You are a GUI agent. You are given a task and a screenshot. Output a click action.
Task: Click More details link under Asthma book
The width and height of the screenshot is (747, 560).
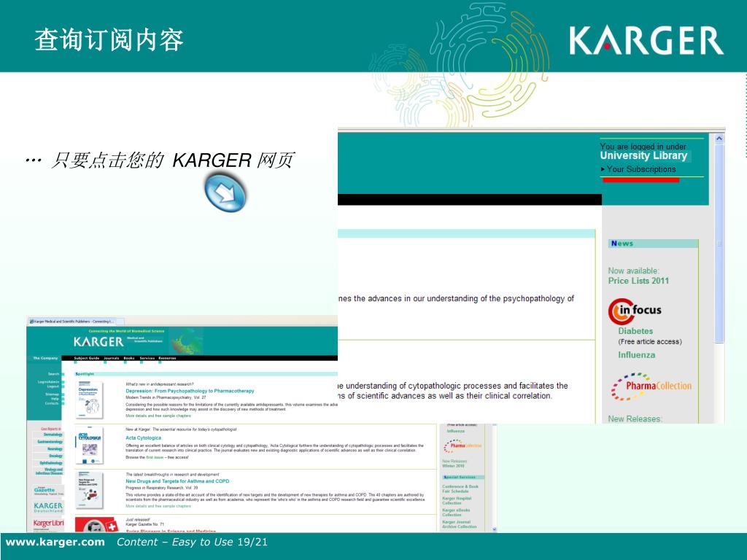coord(158,506)
